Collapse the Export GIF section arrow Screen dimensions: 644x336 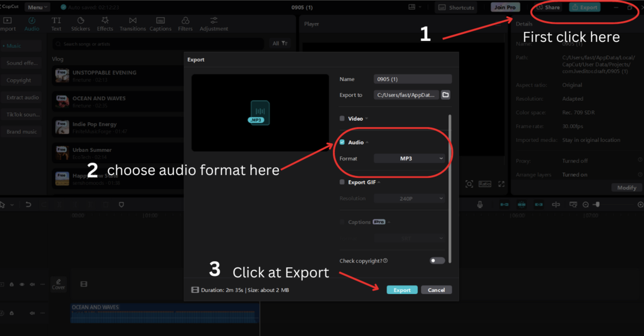[x=379, y=182]
